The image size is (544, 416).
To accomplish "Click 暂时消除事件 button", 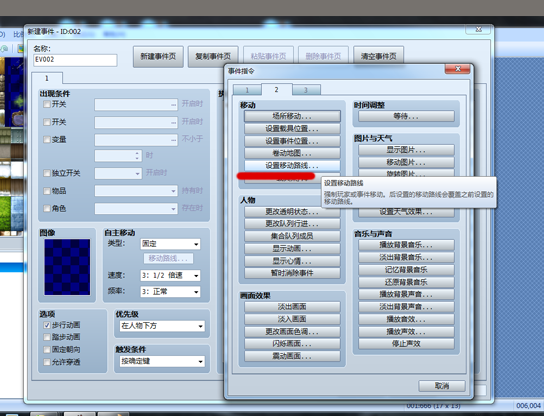I will pos(292,273).
